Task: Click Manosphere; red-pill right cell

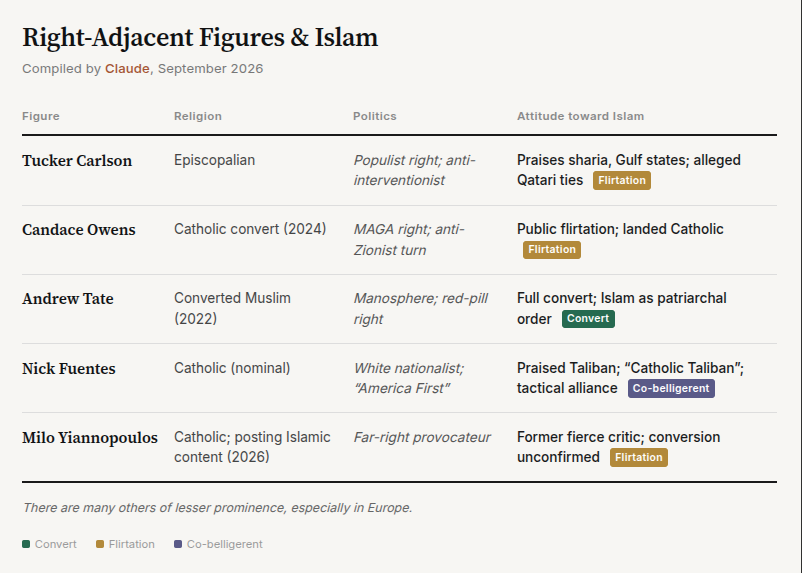Action: click(x=420, y=308)
